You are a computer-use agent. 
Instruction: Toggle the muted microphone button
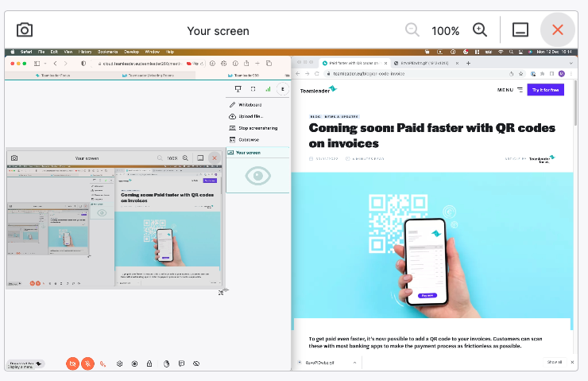click(87, 364)
